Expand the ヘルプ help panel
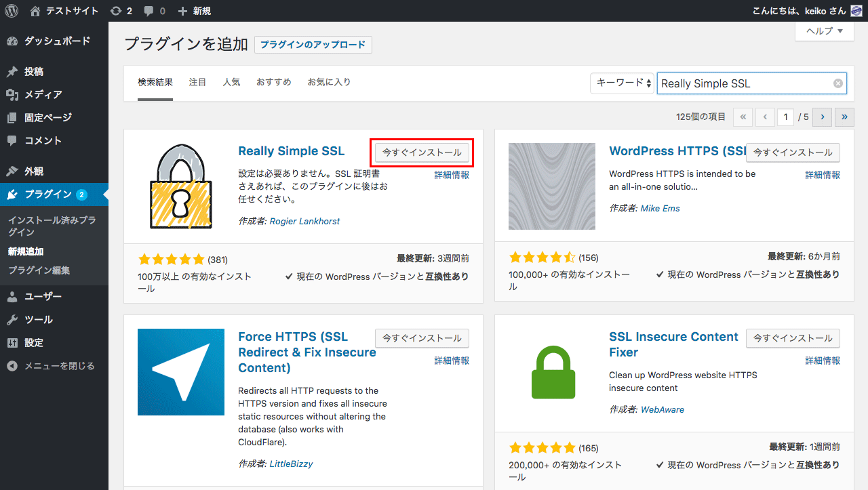 pyautogui.click(x=824, y=31)
